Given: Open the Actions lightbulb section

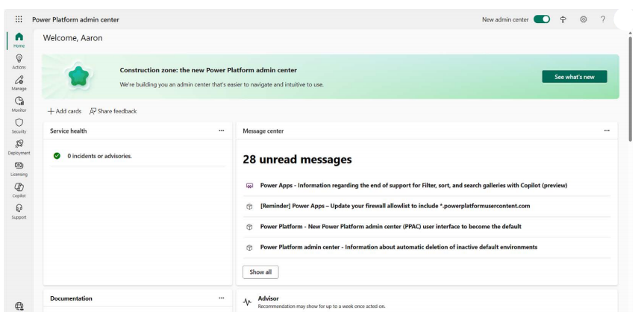Looking at the screenshot, I should point(19,62).
